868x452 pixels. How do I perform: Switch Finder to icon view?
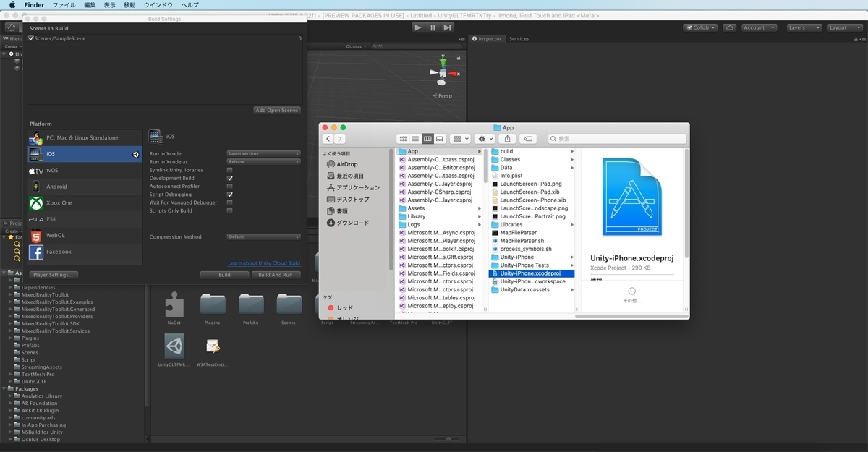403,138
